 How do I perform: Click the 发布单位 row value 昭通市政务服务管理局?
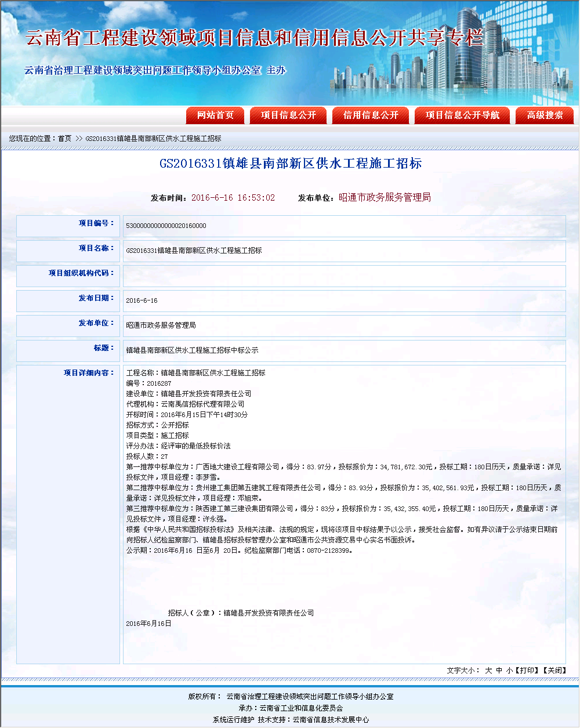click(x=161, y=325)
